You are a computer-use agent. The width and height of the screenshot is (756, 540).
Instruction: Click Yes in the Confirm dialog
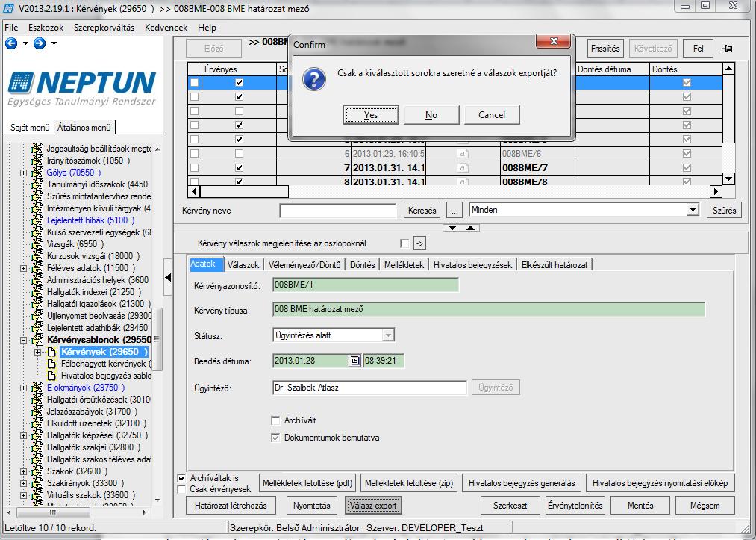coord(371,115)
